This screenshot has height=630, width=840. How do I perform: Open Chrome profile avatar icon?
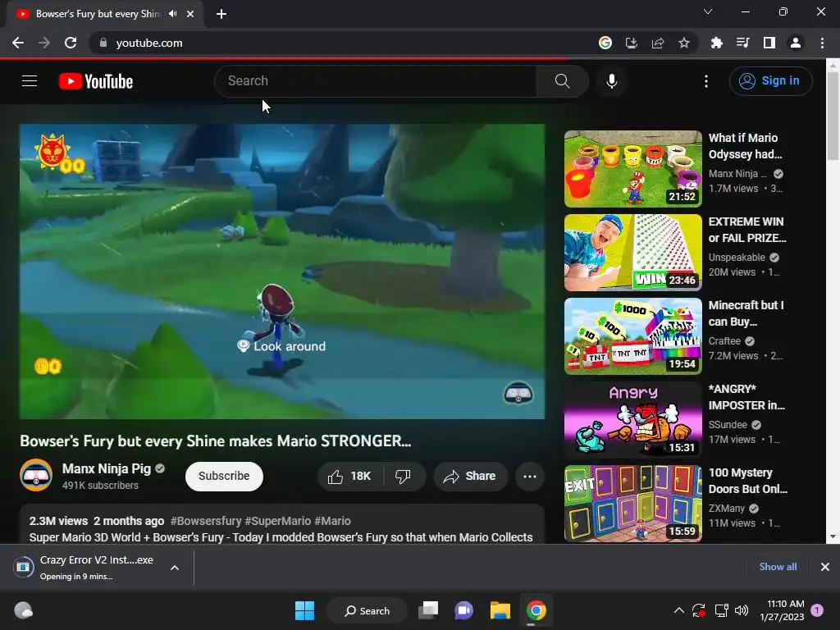(x=796, y=43)
